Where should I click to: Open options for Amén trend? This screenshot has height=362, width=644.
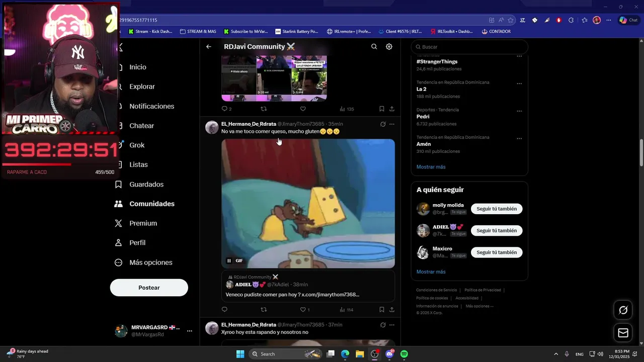pos(519,138)
